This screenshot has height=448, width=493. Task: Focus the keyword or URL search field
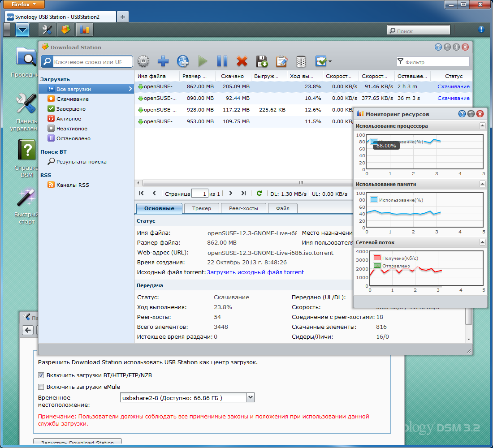tap(92, 62)
